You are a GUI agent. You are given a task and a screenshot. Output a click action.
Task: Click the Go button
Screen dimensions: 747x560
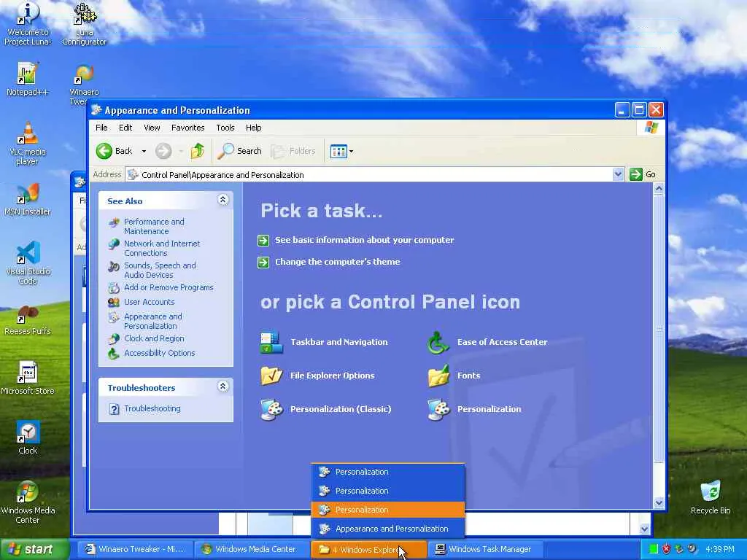point(643,174)
